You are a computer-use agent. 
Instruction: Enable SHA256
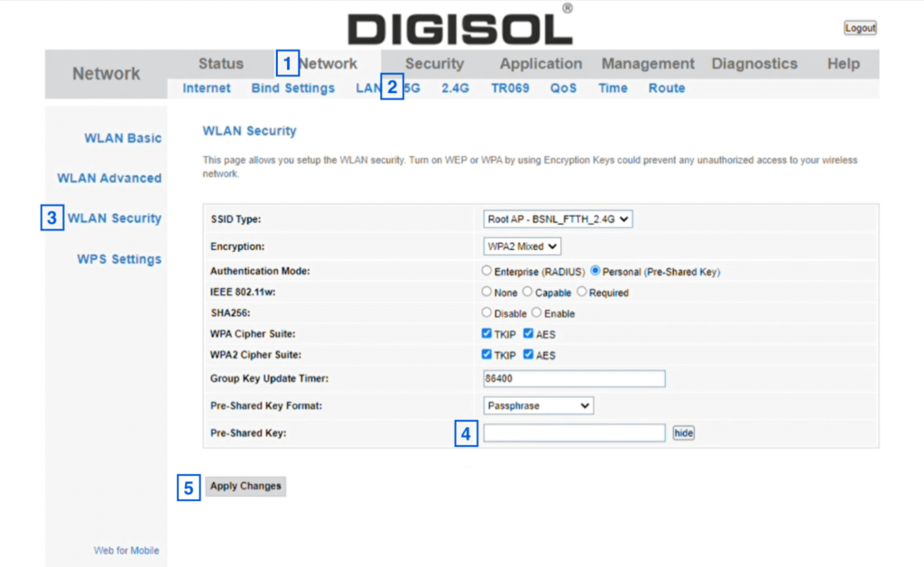(536, 313)
